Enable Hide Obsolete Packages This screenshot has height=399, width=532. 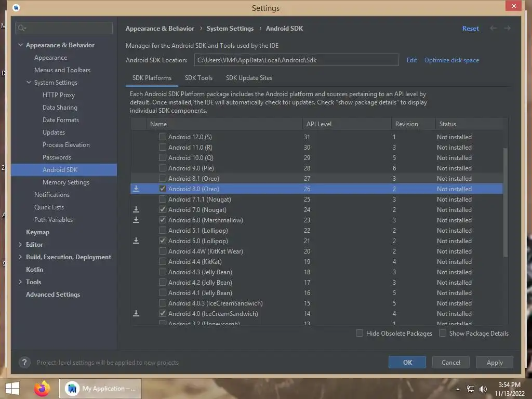click(360, 333)
